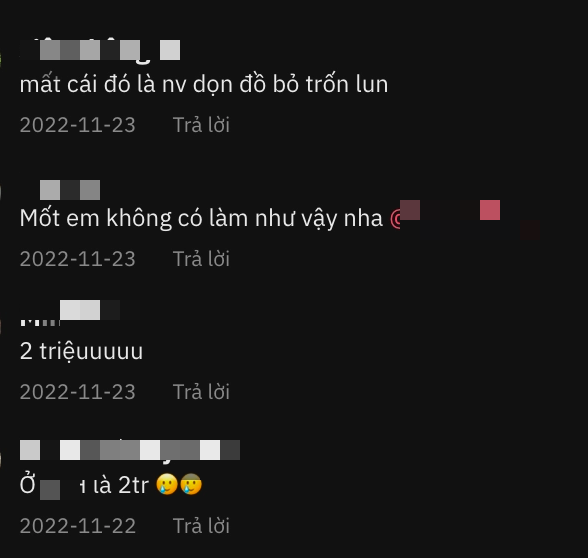Screen dimensions: 588x558
Task: Click 'Trả lời' under 'Mốt em không có' comment
Action: (x=201, y=259)
